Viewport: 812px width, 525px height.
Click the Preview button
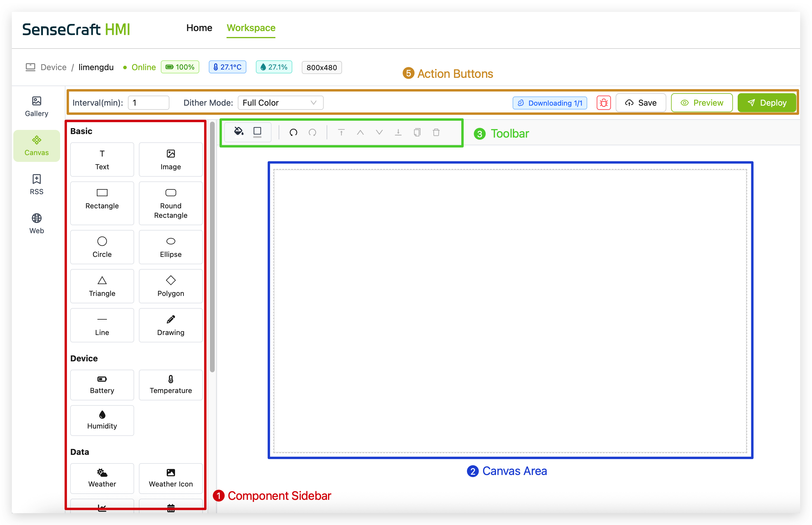[702, 103]
